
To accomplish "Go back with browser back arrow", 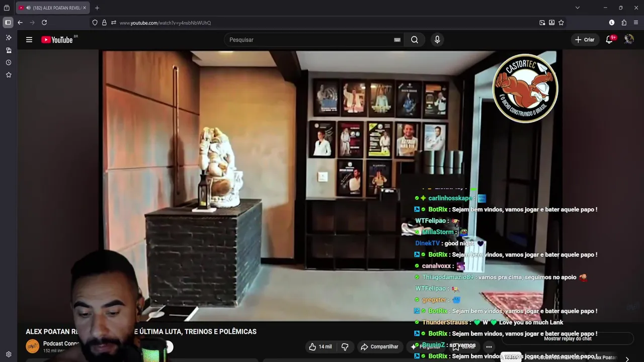I will [20, 23].
